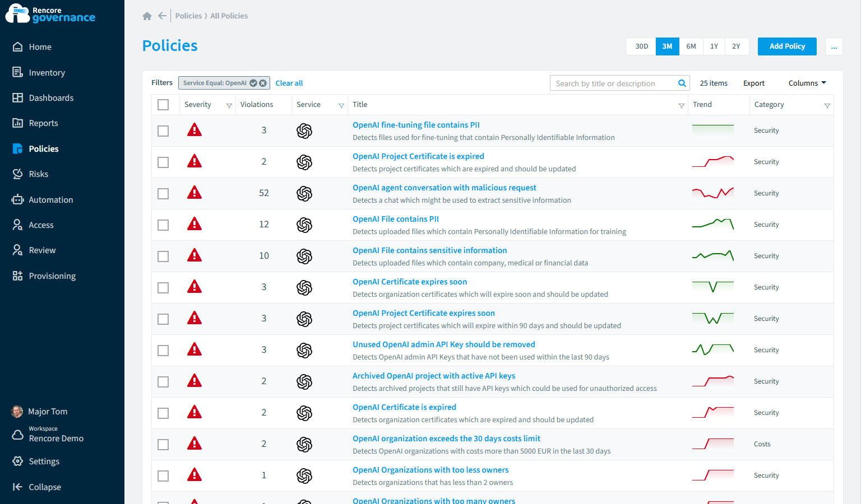Check the Archived OpenAI project row
The image size is (861, 504).
(x=163, y=382)
